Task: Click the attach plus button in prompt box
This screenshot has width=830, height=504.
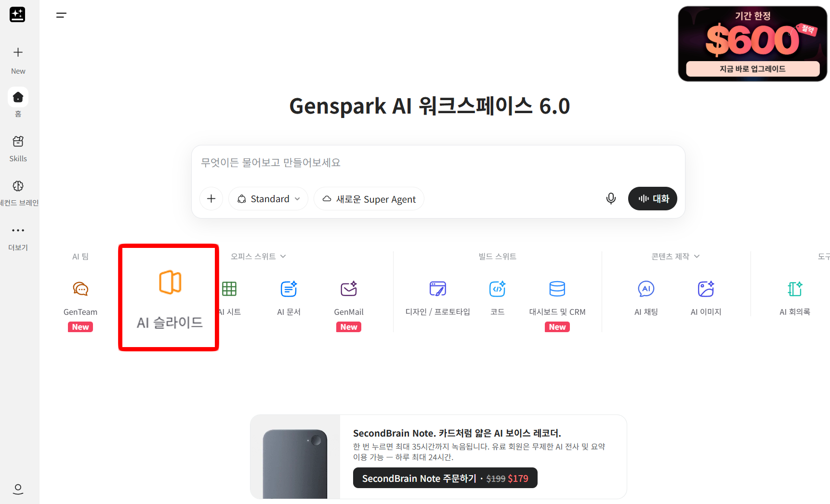Action: pos(211,199)
